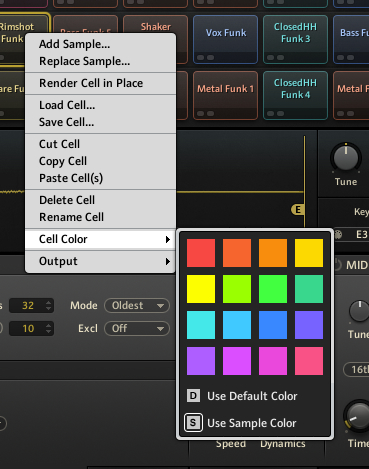Open Load Cell... menu item

tap(100, 105)
